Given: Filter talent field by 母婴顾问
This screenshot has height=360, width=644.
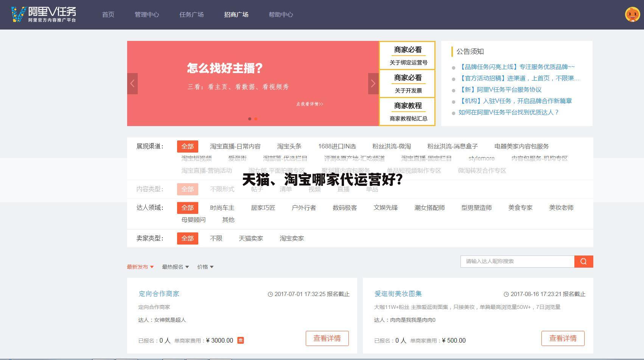Looking at the screenshot, I should [193, 220].
